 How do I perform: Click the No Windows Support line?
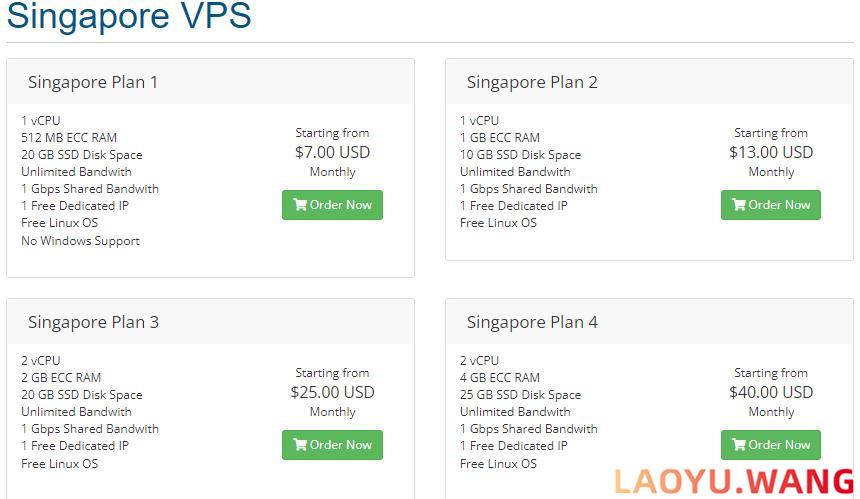[x=81, y=241]
